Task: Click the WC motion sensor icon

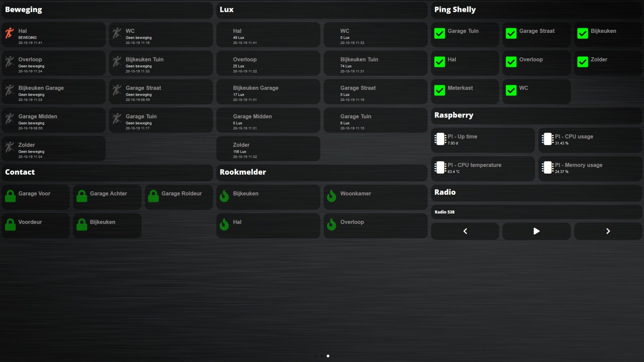Action: pyautogui.click(x=117, y=33)
